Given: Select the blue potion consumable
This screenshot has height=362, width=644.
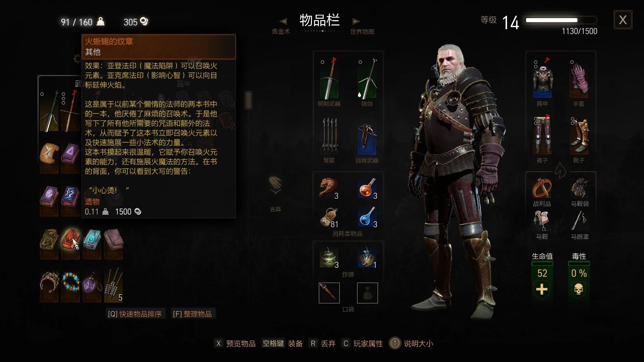Looking at the screenshot, I should click(368, 217).
